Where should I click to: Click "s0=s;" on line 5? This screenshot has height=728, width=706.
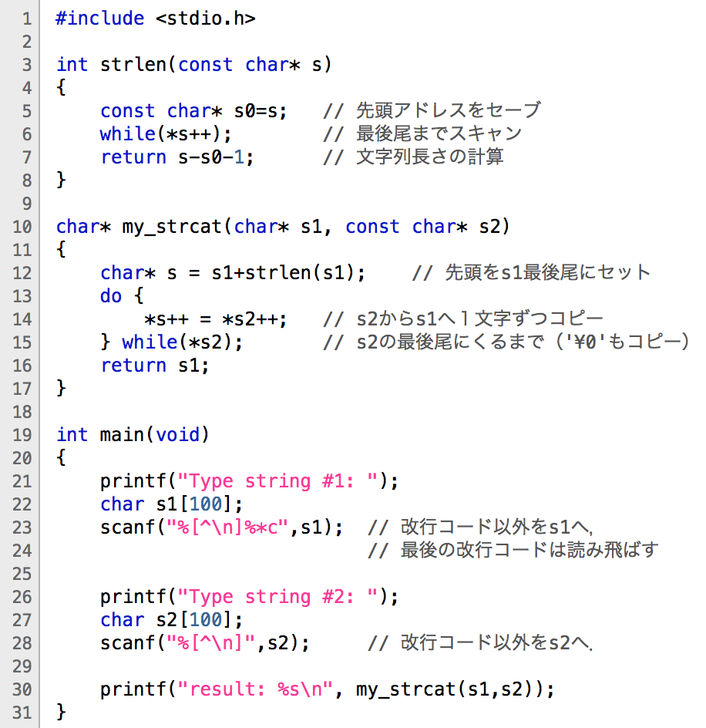click(261, 111)
